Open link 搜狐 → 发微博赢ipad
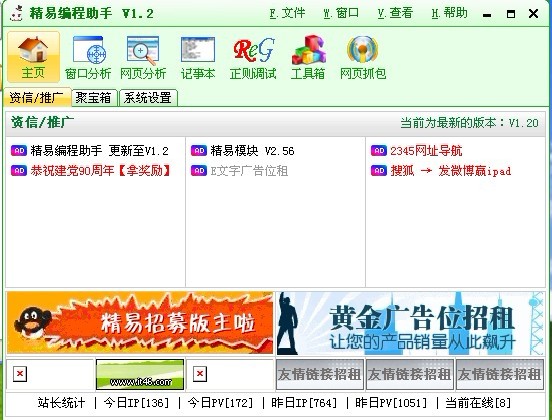 coord(451,171)
